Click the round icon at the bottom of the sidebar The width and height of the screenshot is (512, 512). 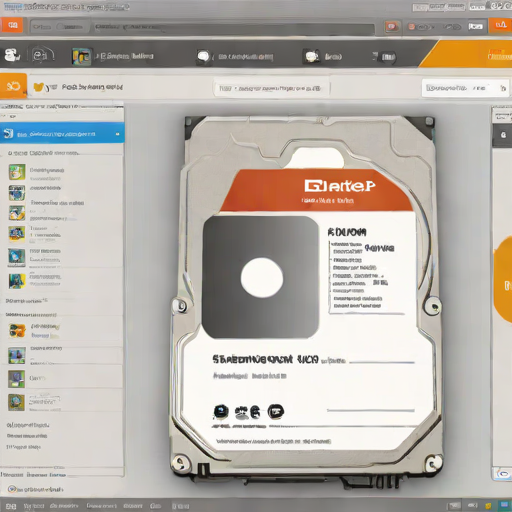tap(12, 489)
